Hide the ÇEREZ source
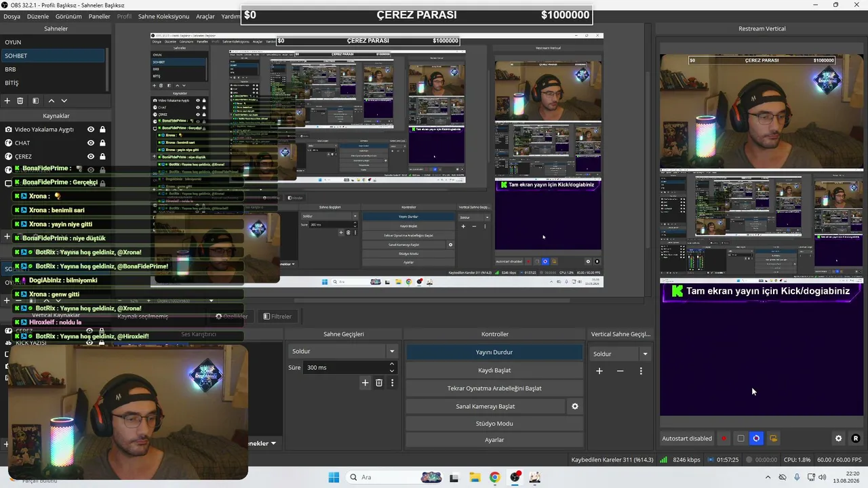This screenshot has height=488, width=868. 90,157
